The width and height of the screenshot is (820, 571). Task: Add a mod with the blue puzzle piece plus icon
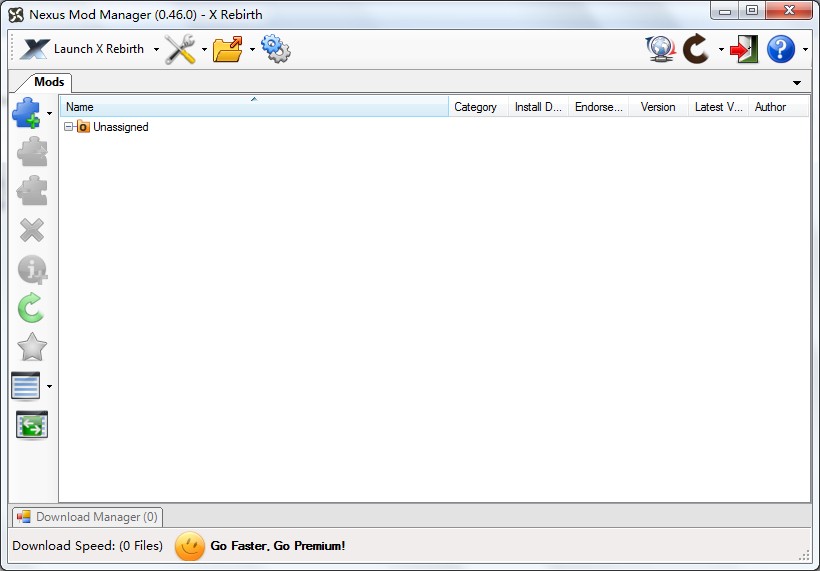click(27, 112)
